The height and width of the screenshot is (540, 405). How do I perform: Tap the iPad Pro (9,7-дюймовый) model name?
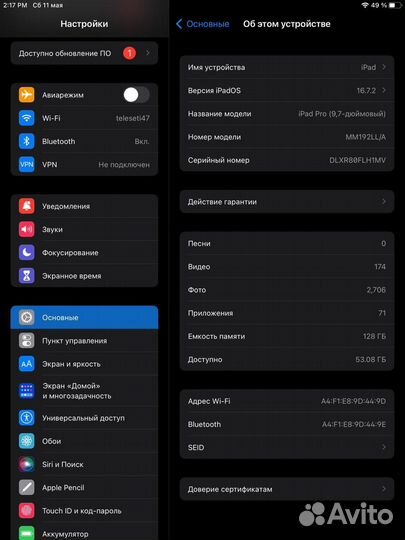(x=342, y=114)
